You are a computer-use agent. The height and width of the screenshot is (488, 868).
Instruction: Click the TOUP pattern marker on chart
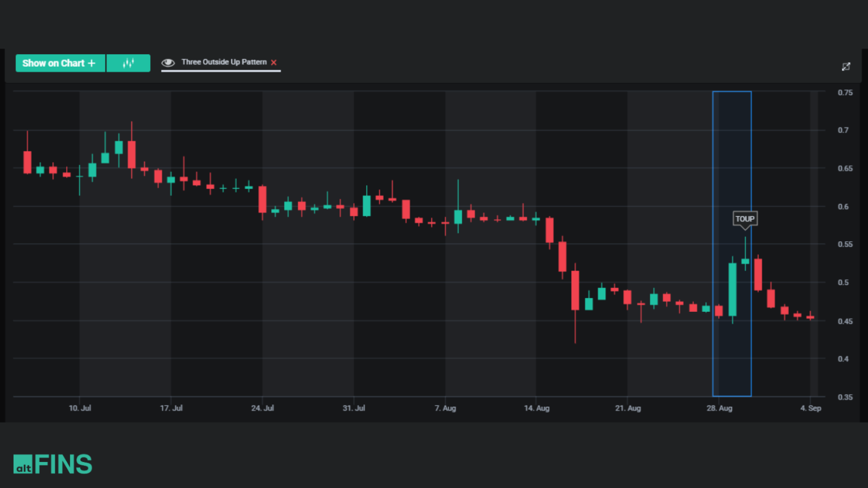(745, 219)
